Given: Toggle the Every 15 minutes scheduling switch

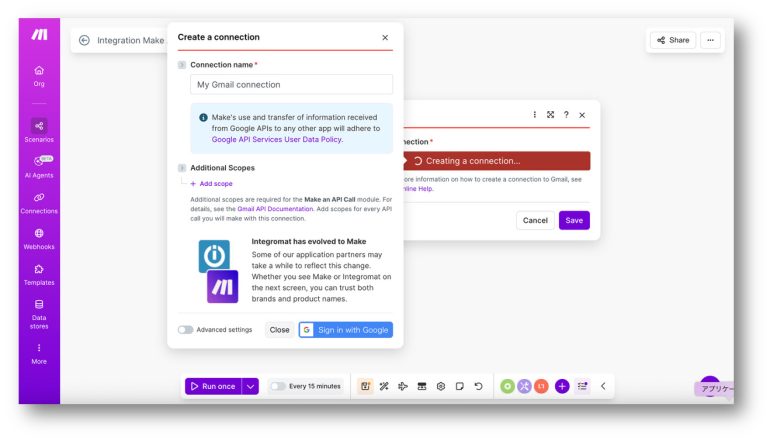Looking at the screenshot, I should tap(277, 386).
